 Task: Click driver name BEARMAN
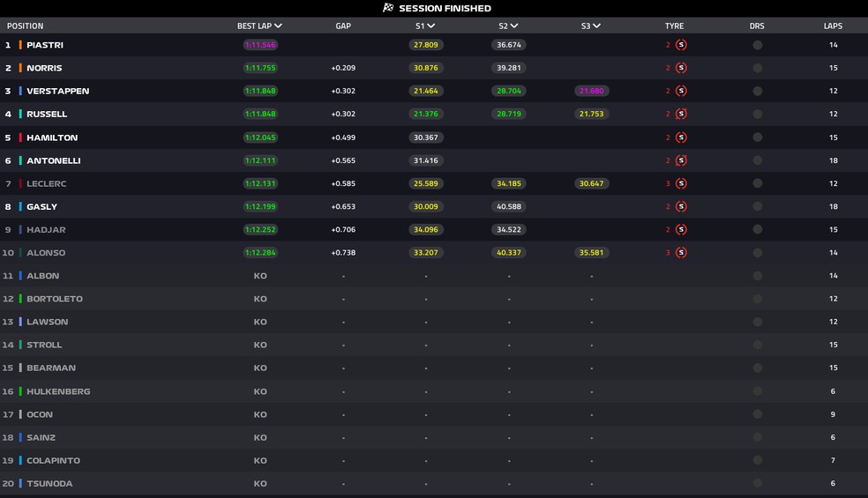[51, 368]
